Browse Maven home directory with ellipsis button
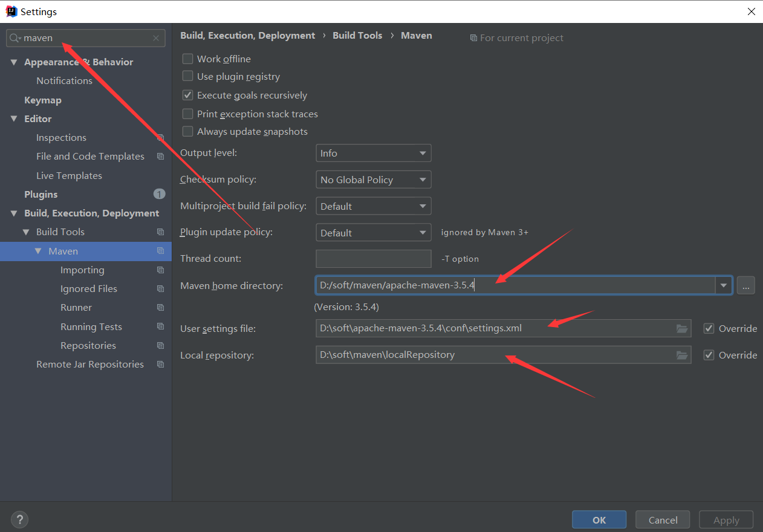This screenshot has width=763, height=532. [745, 285]
